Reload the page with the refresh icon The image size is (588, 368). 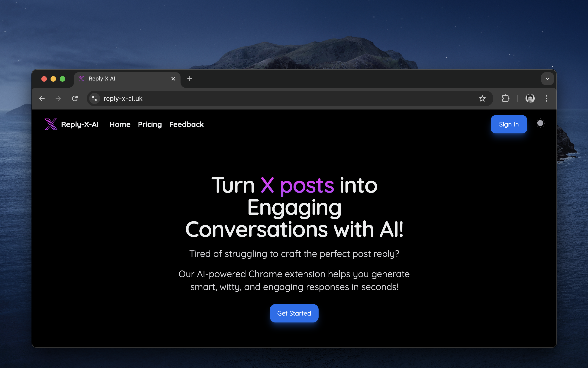point(75,98)
